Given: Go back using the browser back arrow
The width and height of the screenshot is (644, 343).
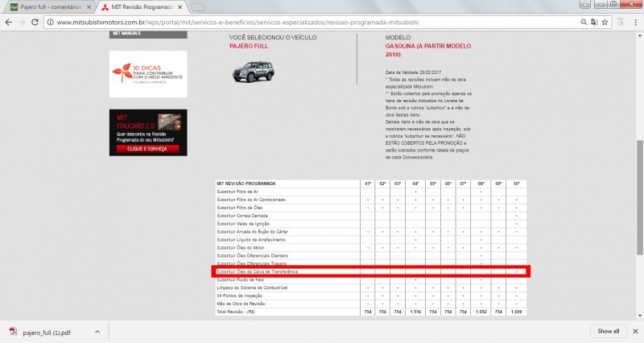Looking at the screenshot, I should (x=9, y=23).
